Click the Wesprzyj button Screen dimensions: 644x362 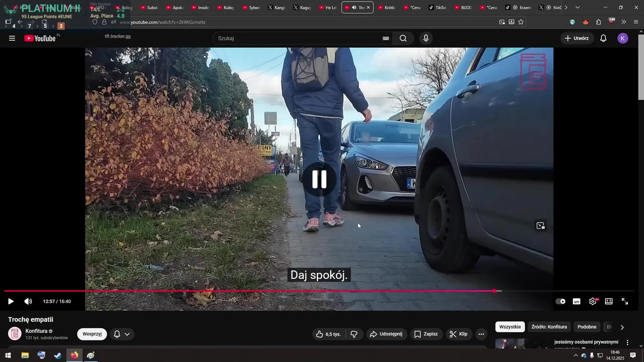point(92,334)
